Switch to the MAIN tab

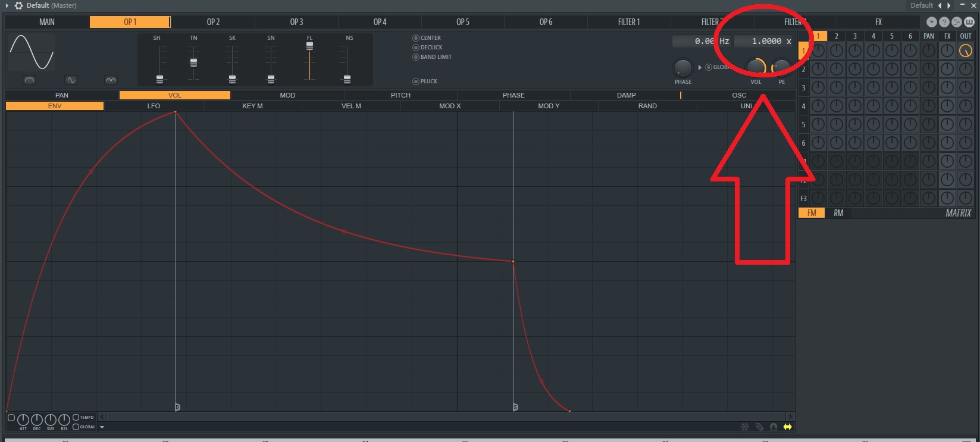[x=47, y=22]
